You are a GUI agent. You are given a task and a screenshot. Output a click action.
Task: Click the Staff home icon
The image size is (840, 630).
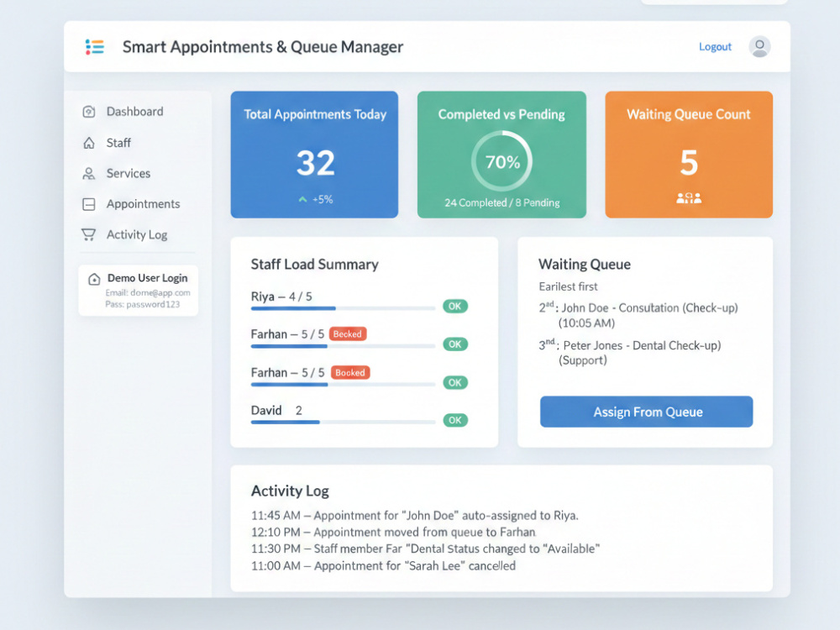click(x=89, y=143)
